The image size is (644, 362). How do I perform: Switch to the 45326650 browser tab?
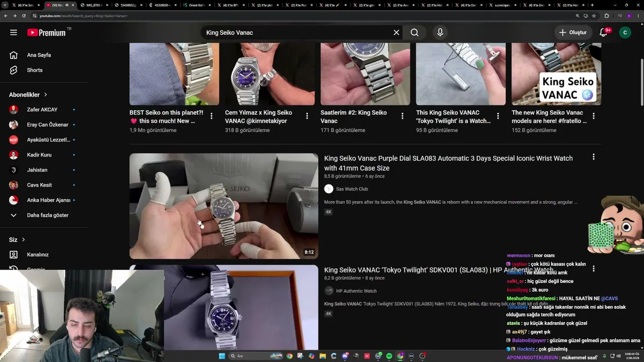(x=163, y=5)
